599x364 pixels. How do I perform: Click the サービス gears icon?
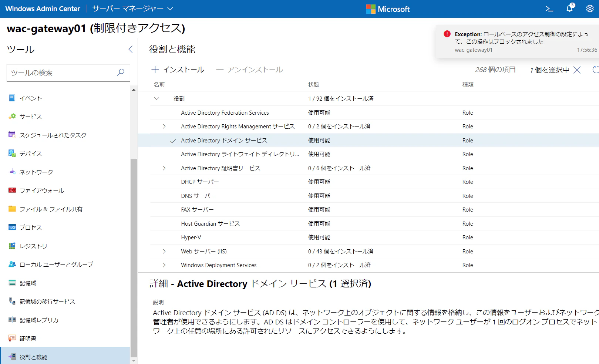click(12, 116)
